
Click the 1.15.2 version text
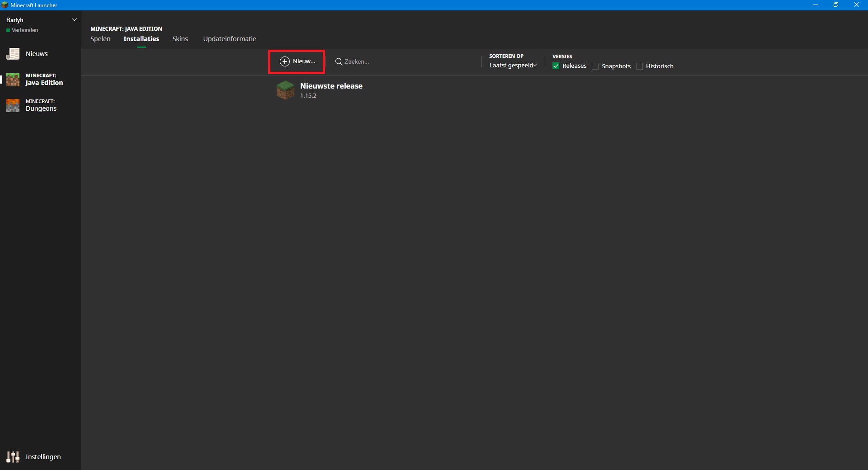[308, 96]
